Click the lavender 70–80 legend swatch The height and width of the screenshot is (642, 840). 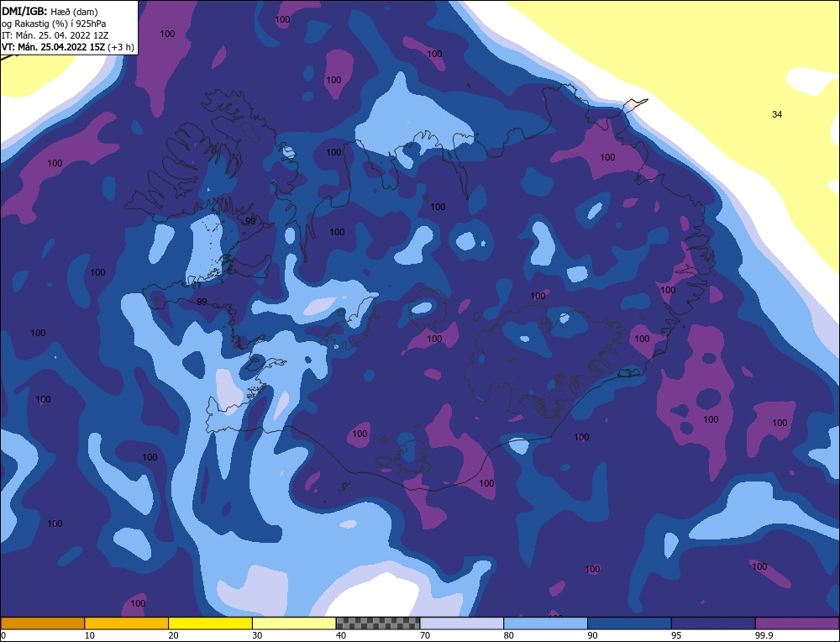[x=462, y=623]
